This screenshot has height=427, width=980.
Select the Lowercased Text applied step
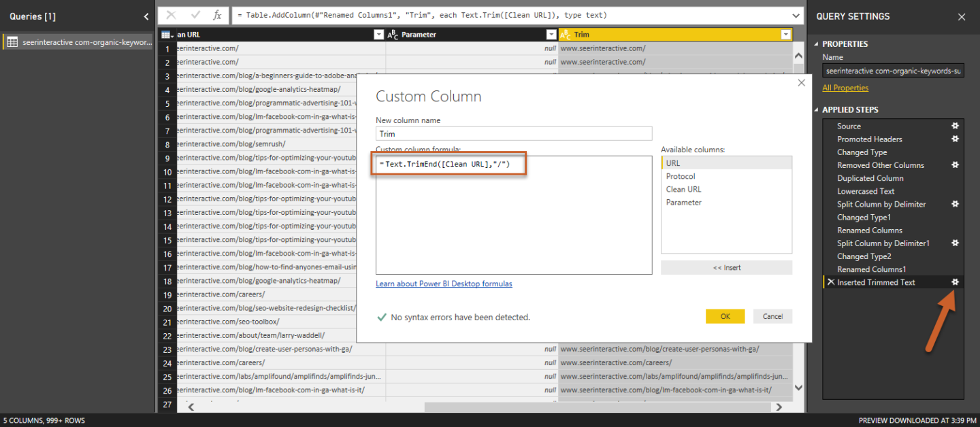pyautogui.click(x=866, y=191)
